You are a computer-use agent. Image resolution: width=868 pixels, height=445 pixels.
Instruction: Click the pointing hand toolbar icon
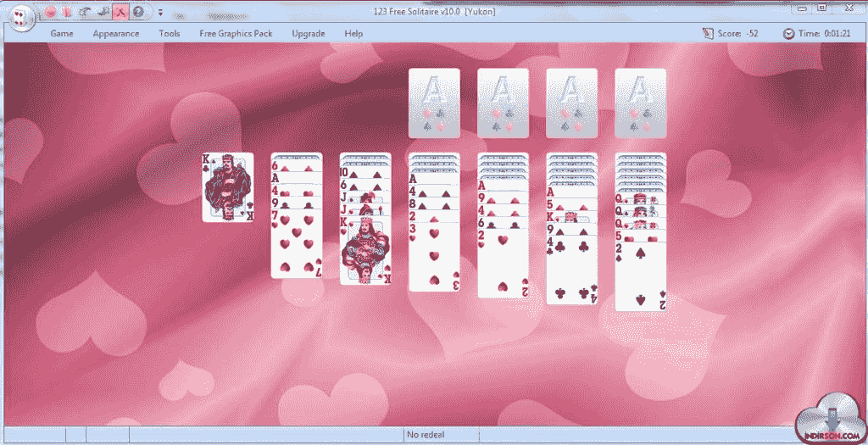click(84, 11)
